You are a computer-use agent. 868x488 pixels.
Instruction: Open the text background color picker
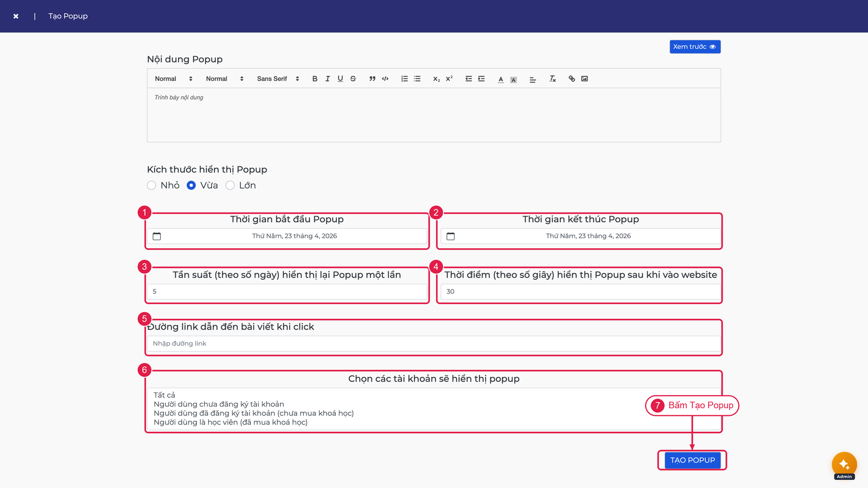point(513,79)
